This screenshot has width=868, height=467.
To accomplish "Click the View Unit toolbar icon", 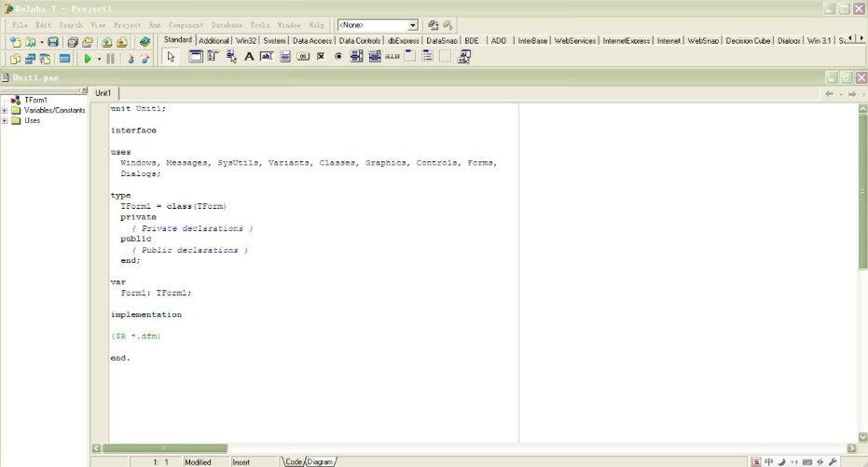I will 15,59.
